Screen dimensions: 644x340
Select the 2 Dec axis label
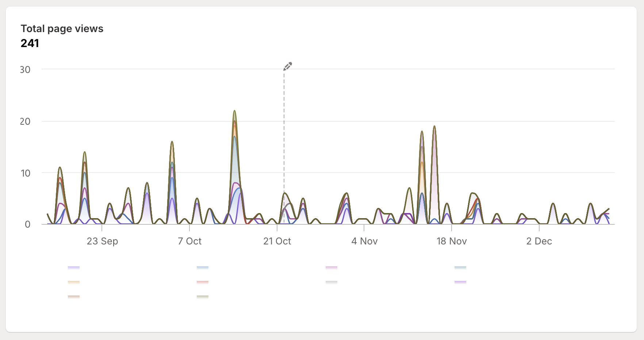click(539, 241)
